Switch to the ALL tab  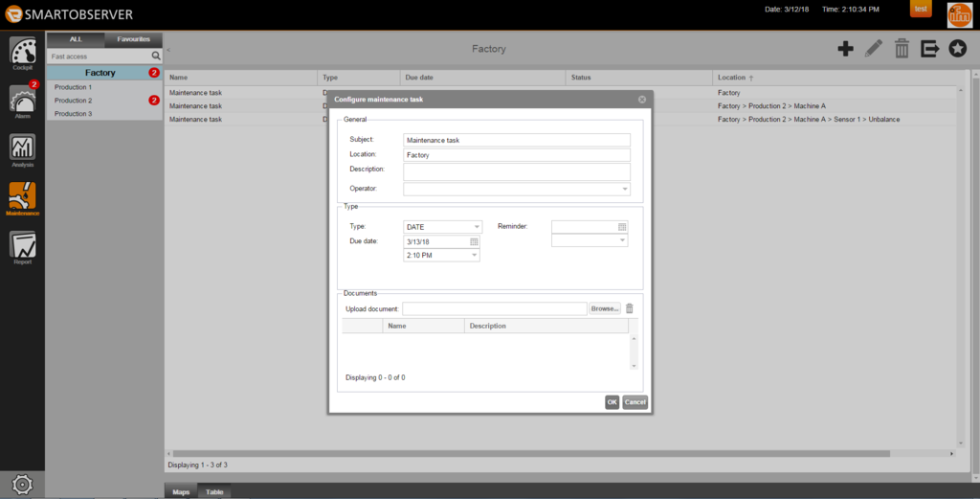[76, 39]
